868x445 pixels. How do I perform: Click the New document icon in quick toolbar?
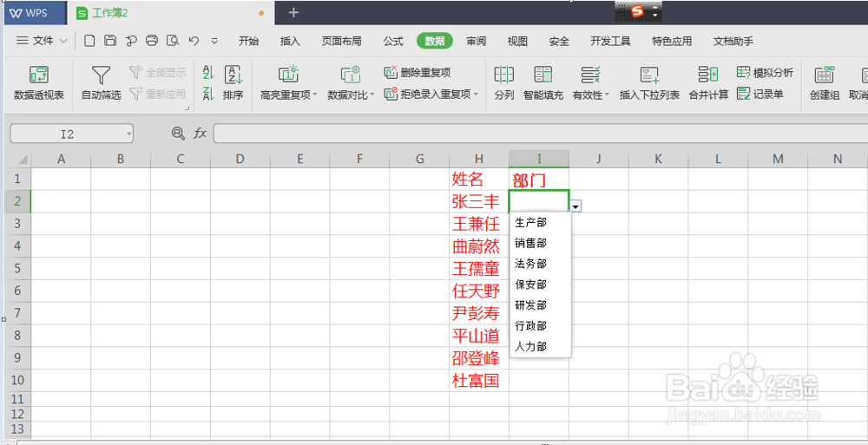click(x=89, y=41)
